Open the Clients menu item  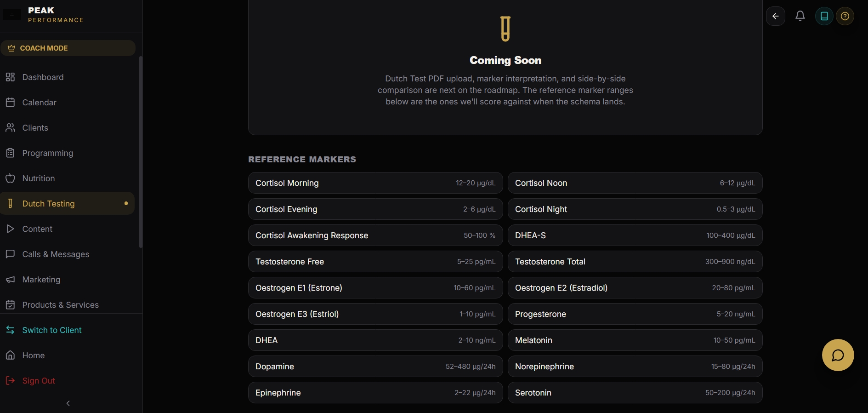(x=67, y=127)
